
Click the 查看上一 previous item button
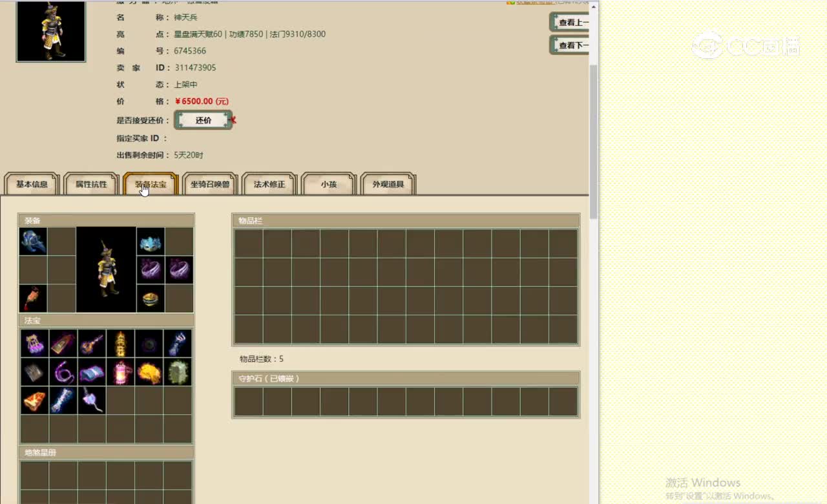(x=570, y=22)
